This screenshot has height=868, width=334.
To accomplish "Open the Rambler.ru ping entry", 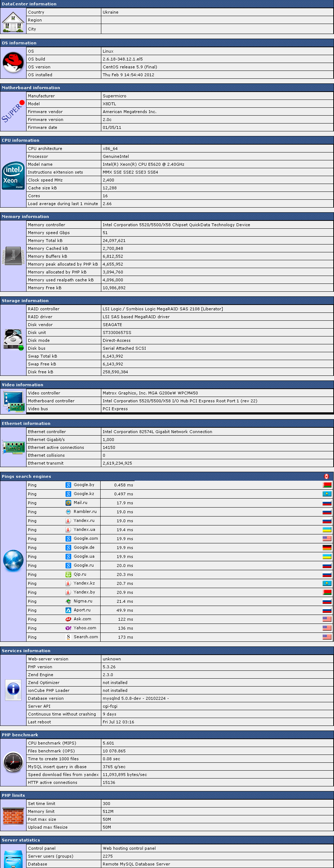I will click(x=85, y=512).
